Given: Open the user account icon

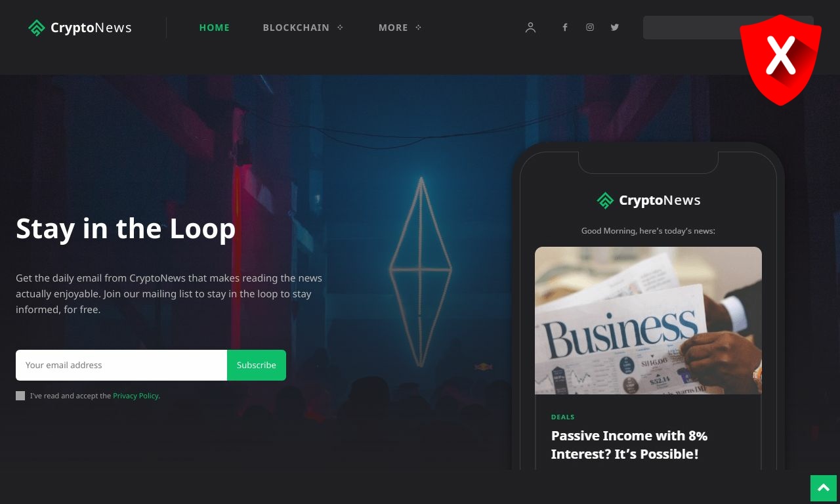Looking at the screenshot, I should (530, 28).
